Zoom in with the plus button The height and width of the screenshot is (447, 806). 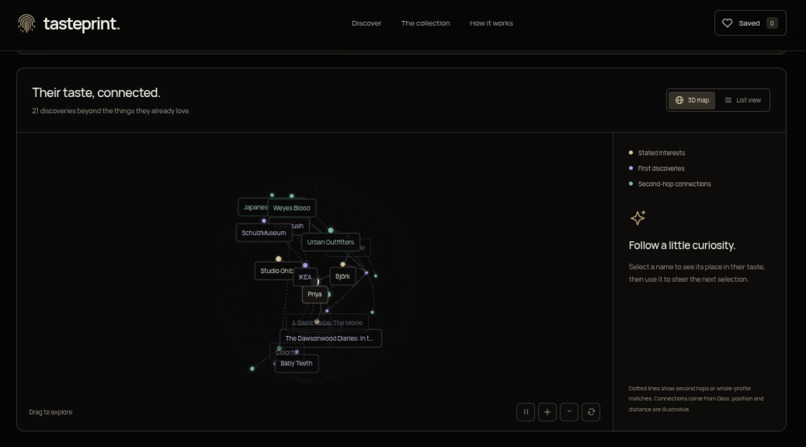[547, 412]
